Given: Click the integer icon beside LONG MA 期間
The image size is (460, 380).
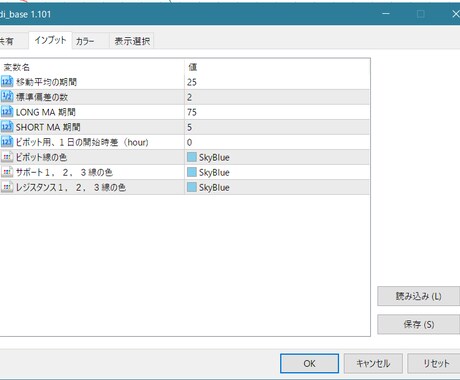Looking at the screenshot, I should point(7,112).
